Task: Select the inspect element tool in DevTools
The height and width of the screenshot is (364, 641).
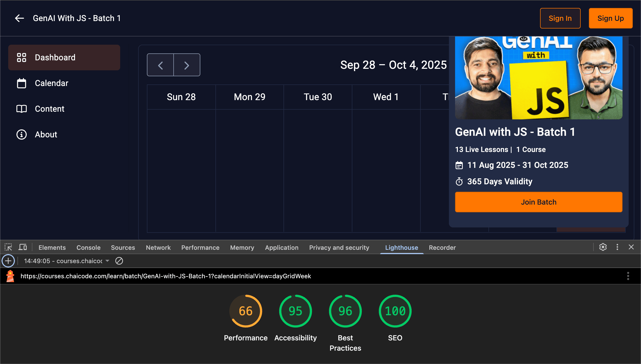Action: pos(8,247)
